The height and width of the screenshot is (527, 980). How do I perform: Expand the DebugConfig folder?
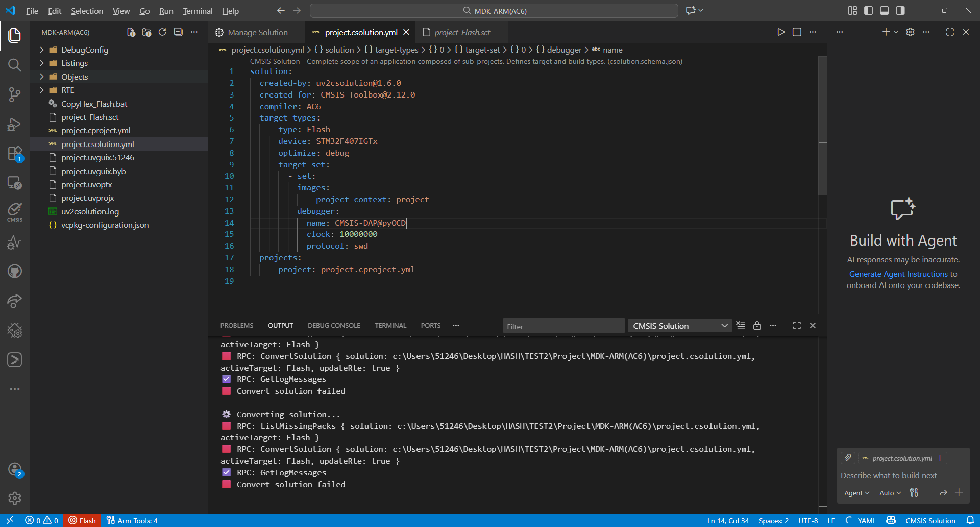85,50
